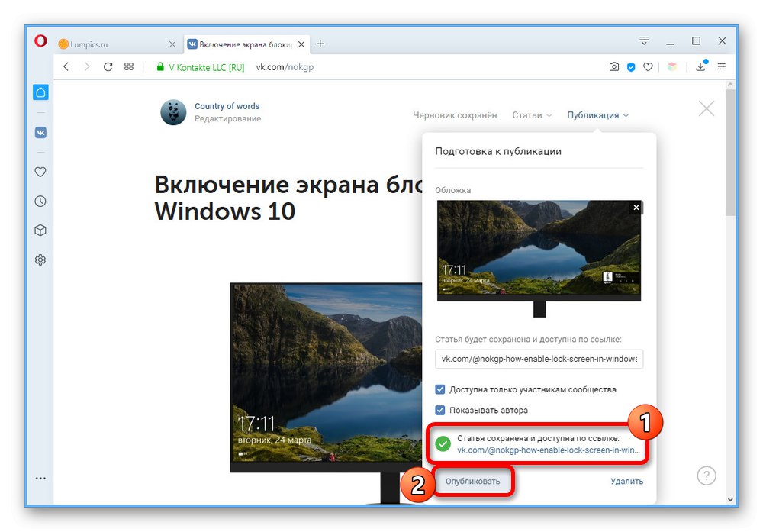763x532 pixels.
Task: Click the 'Опубликовать' button
Action: [x=472, y=481]
